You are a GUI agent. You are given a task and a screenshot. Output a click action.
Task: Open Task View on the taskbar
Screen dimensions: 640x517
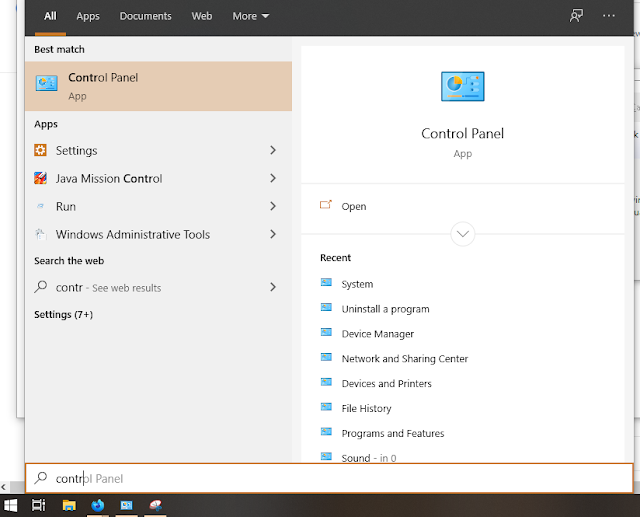[x=39, y=506]
